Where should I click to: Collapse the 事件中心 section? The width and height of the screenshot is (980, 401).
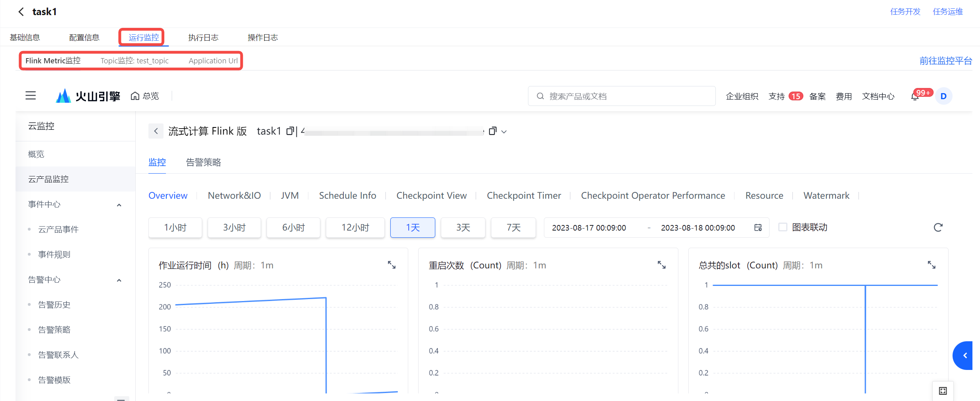click(119, 205)
